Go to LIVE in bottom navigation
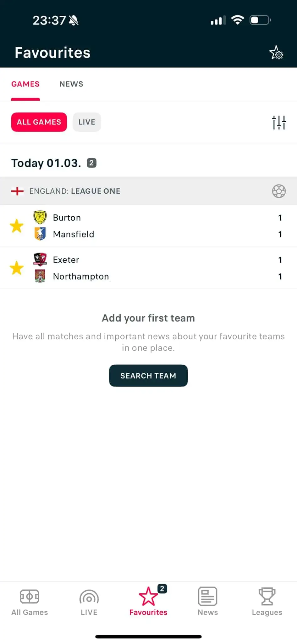 click(x=89, y=602)
